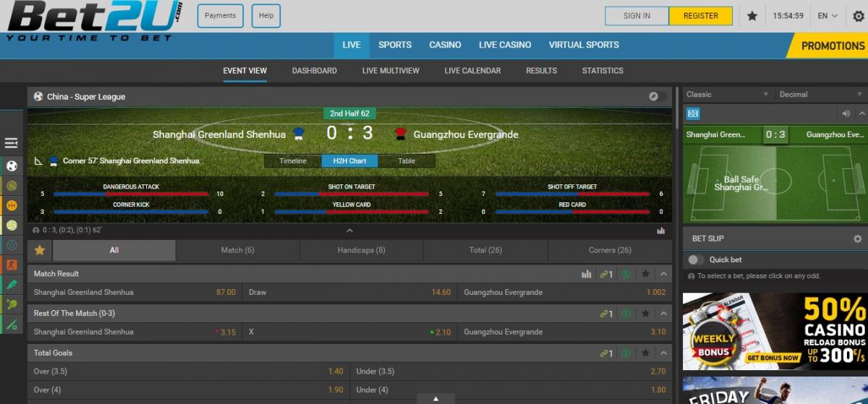Viewport: 868px width, 404px height.
Task: Switch to the CASINO tab
Action: (x=445, y=45)
